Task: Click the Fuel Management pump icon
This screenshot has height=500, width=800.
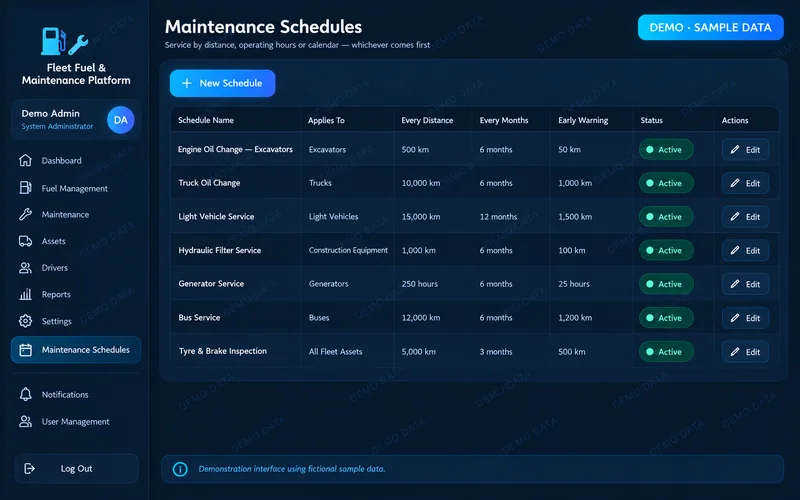Action: 25,188
